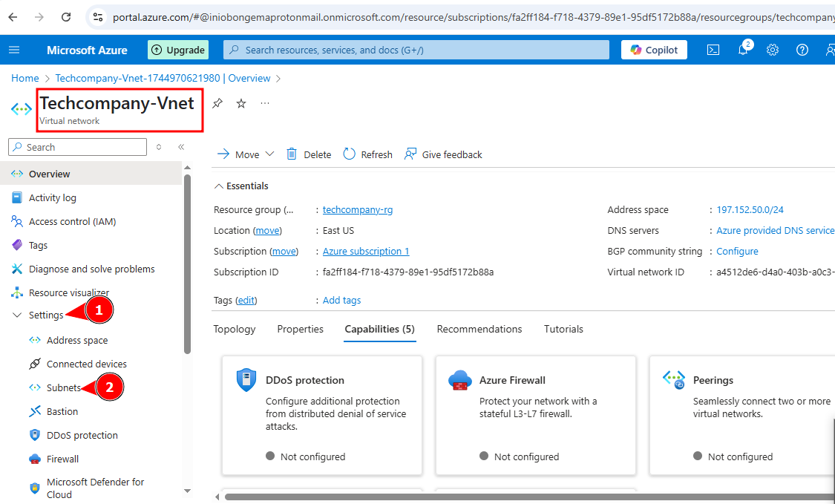Add Techcompany-Vnet to favorites with star
The image size is (835, 504).
click(241, 103)
